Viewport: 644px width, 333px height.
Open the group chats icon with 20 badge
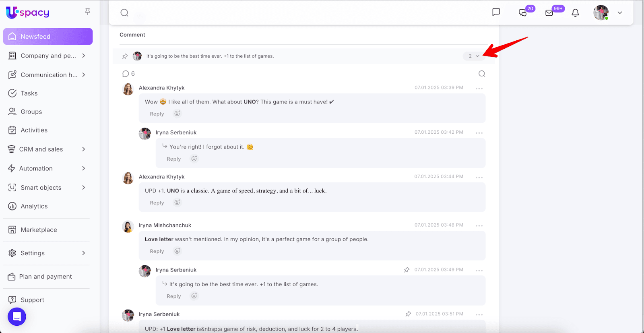coord(523,13)
